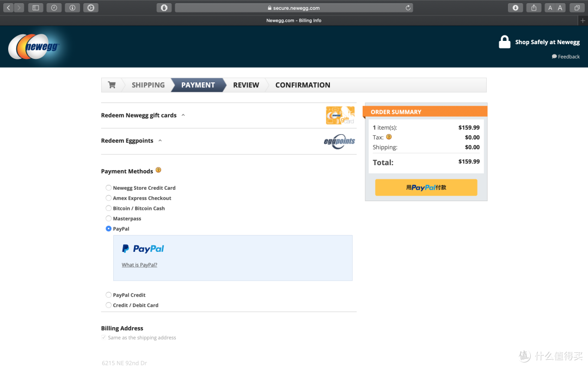The image size is (588, 368).
Task: Go to the CONFIRMATION step
Action: click(303, 85)
